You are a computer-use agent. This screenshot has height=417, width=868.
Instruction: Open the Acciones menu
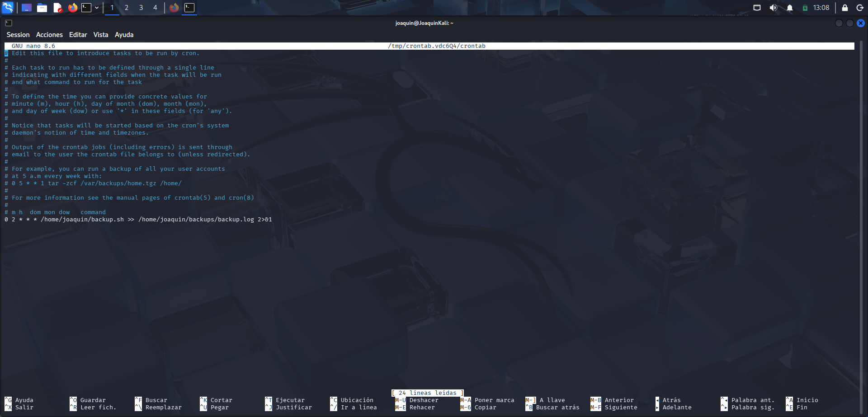[x=49, y=35]
